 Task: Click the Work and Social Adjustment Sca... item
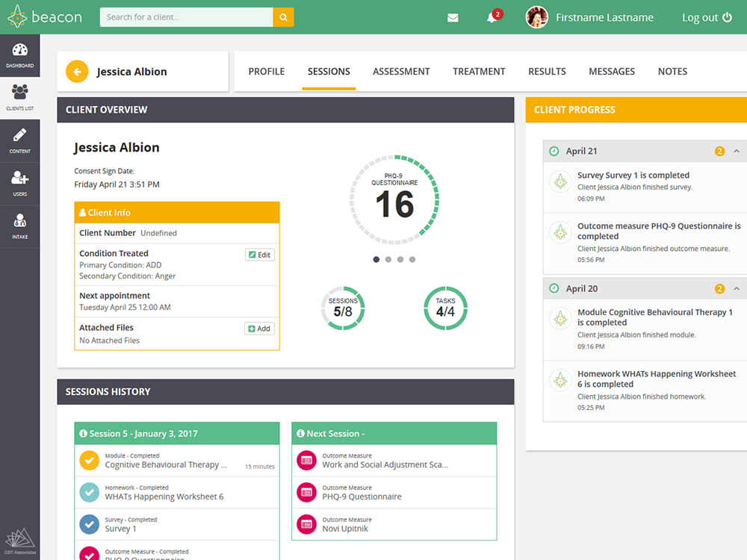(385, 464)
